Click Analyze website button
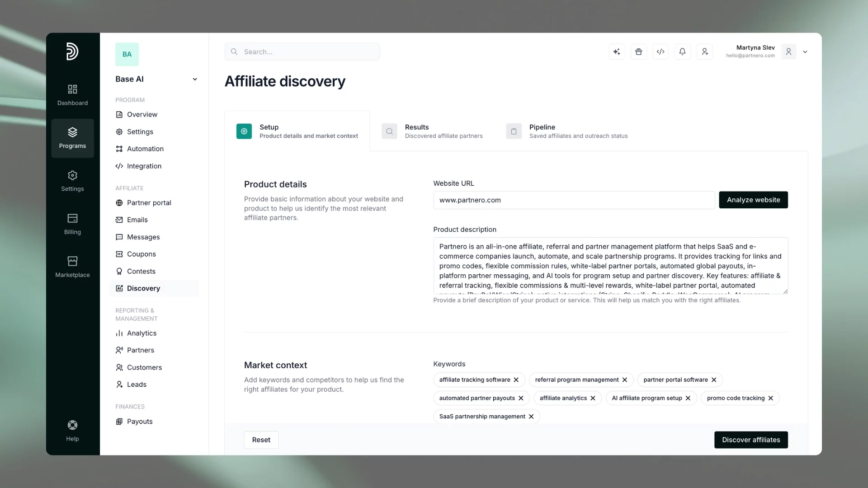 coord(753,200)
